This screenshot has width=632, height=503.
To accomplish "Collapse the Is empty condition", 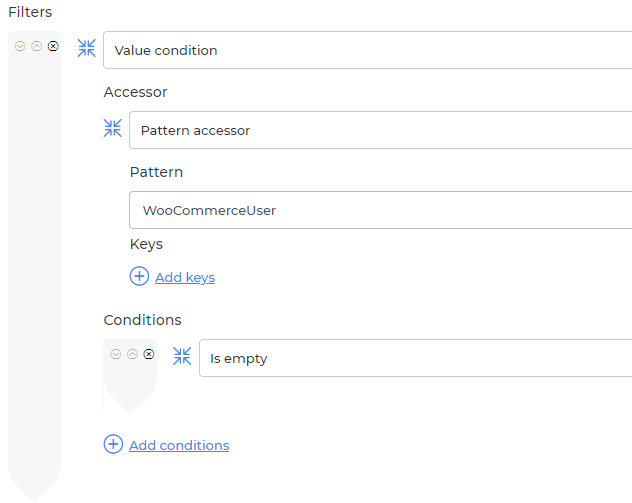I will tap(182, 357).
